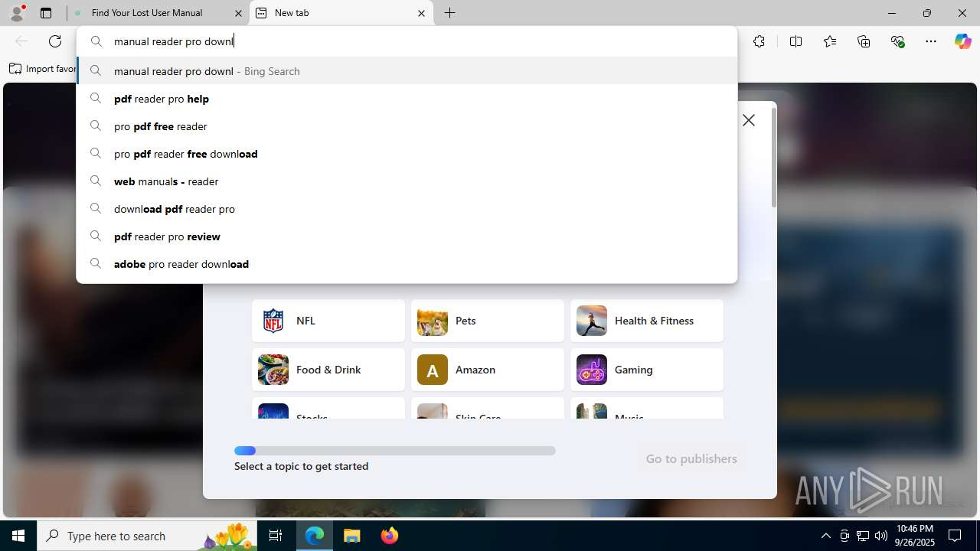
Task: Open the Extensions puzzle icon
Action: pos(759,41)
